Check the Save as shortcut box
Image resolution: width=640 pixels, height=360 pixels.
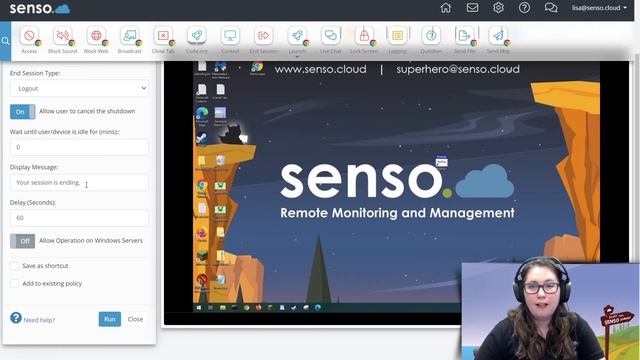pyautogui.click(x=14, y=266)
